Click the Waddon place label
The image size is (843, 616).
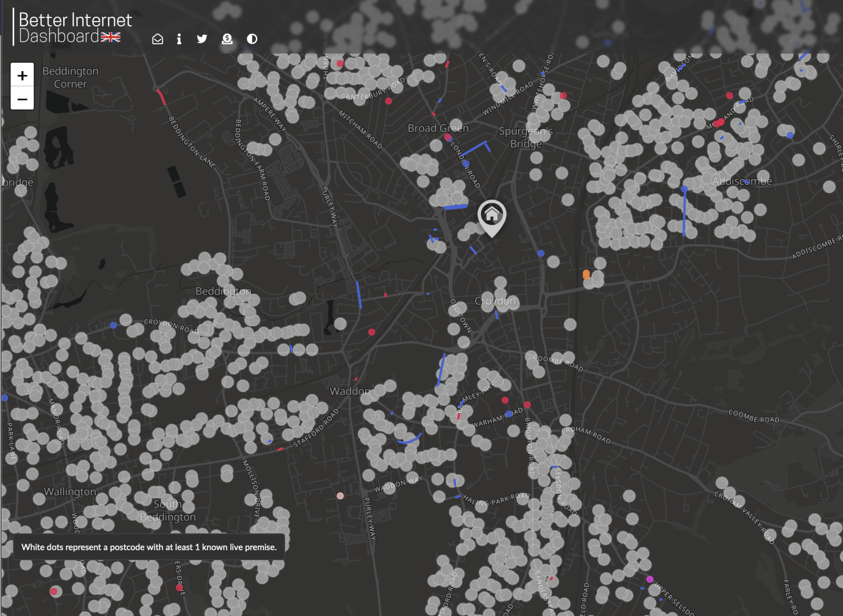pyautogui.click(x=350, y=391)
